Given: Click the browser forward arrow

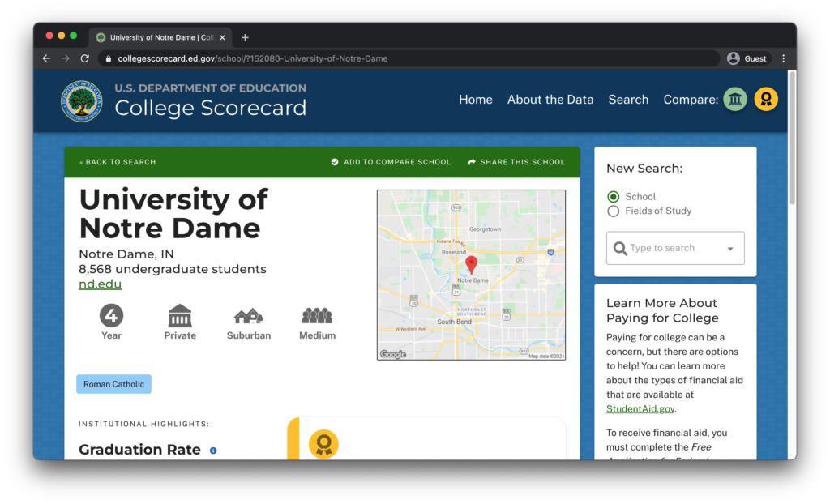Looking at the screenshot, I should coord(66,59).
